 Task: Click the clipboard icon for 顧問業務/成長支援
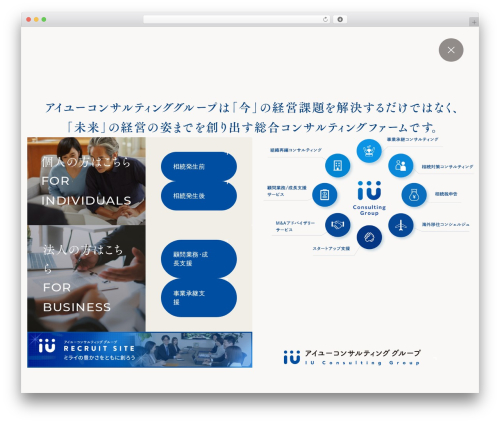[x=324, y=195]
